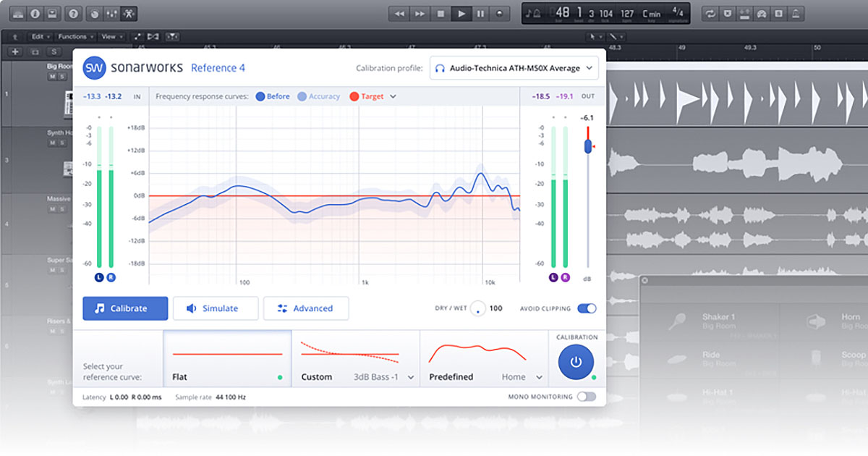
Task: Toggle the Accuracy curve display
Action: (318, 96)
